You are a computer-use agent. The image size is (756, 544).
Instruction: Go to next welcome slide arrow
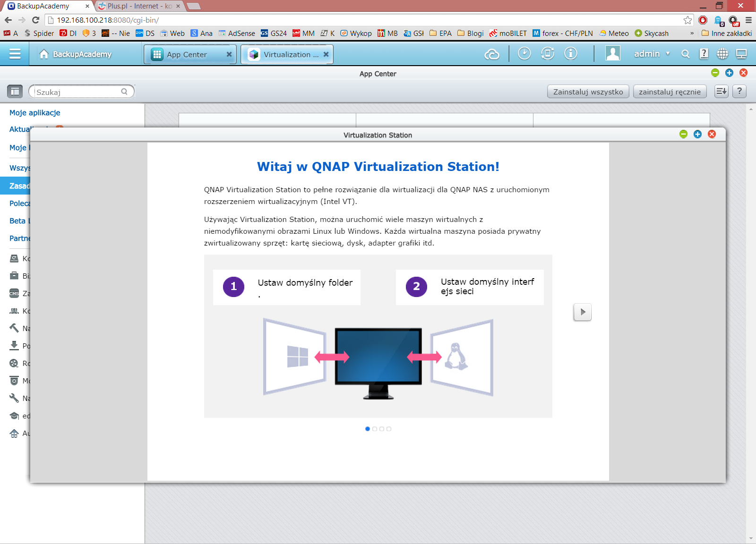tap(583, 312)
